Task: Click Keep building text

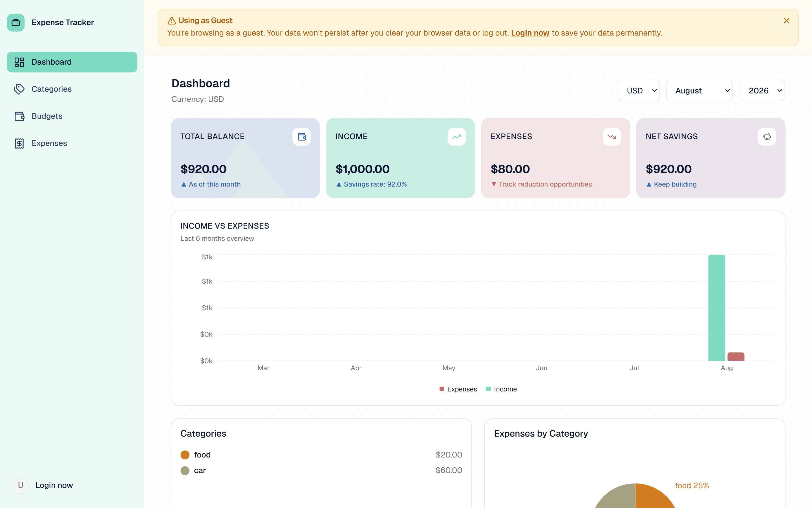Action: tap(675, 184)
